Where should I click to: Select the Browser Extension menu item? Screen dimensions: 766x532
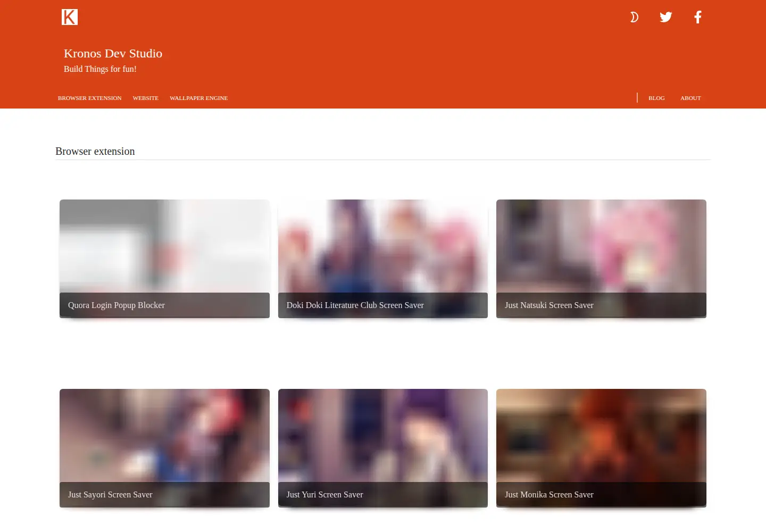click(x=90, y=98)
